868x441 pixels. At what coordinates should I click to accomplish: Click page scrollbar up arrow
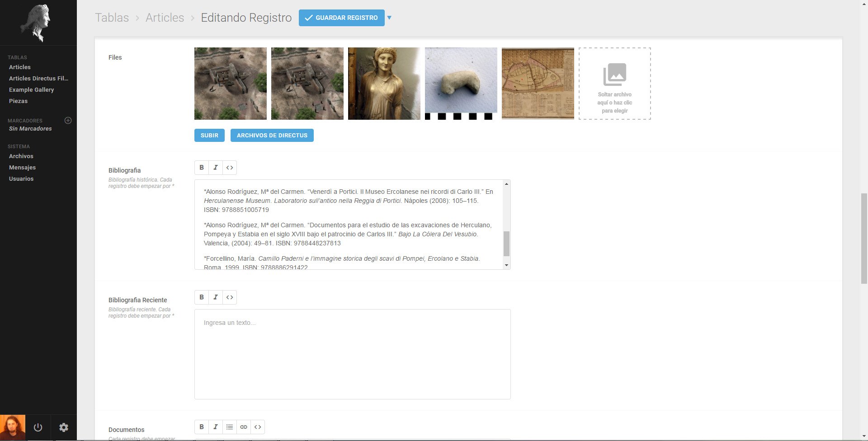[x=864, y=4]
